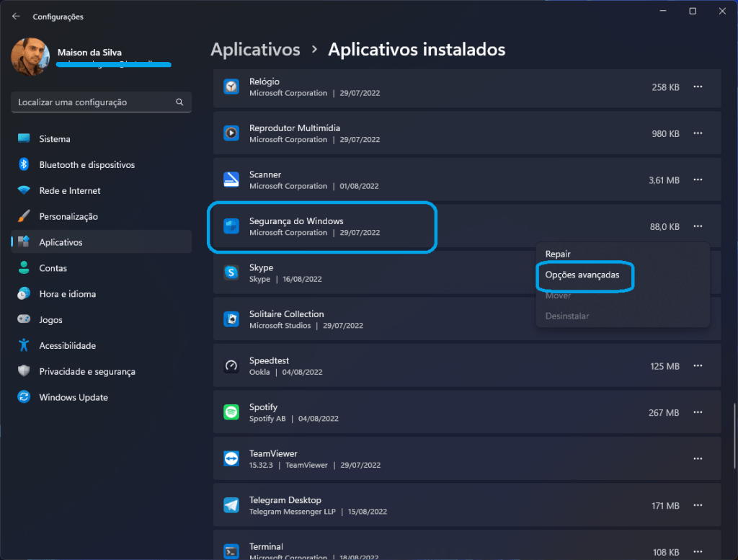Click the apps list vertical scrollbar
This screenshot has width=738, height=560.
click(734, 435)
